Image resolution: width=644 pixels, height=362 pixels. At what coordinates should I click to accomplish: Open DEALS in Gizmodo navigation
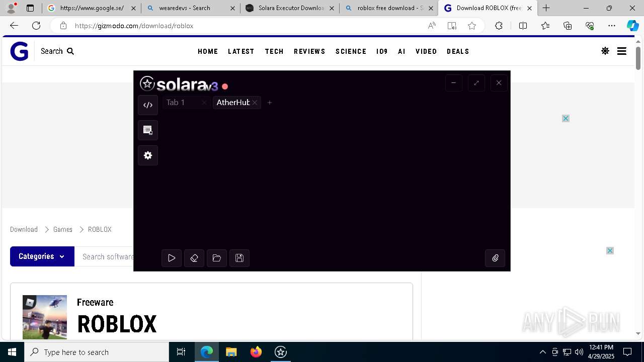(458, 51)
